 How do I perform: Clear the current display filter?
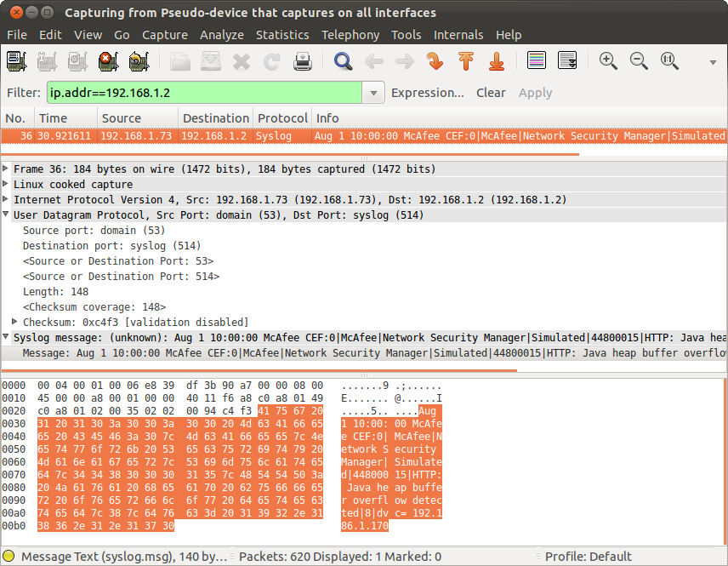point(491,92)
